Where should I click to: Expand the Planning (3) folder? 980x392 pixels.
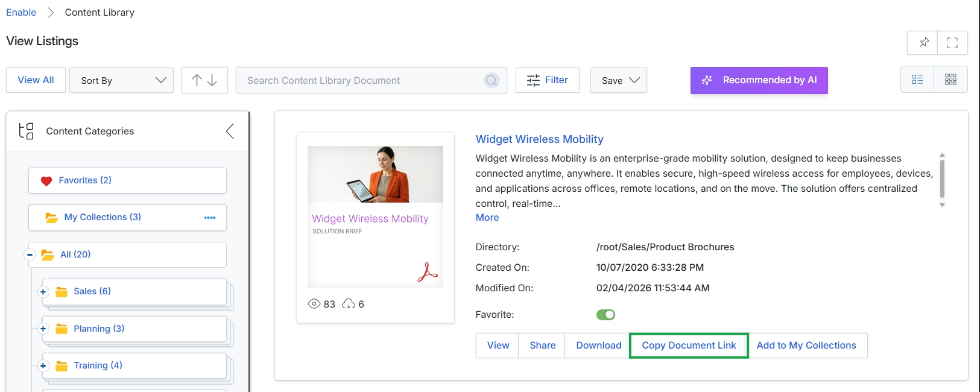tap(43, 329)
